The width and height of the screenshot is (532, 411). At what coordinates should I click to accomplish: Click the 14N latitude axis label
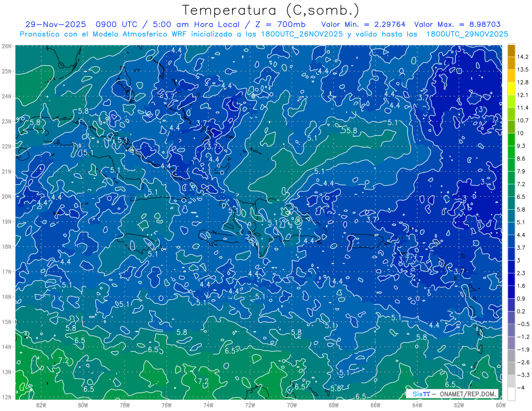pyautogui.click(x=7, y=347)
